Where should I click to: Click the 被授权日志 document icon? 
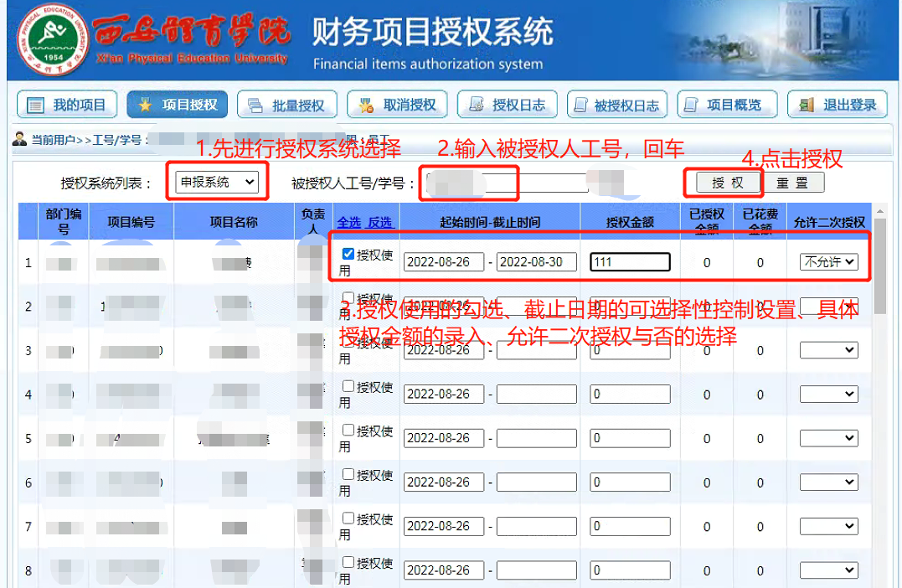click(x=580, y=106)
